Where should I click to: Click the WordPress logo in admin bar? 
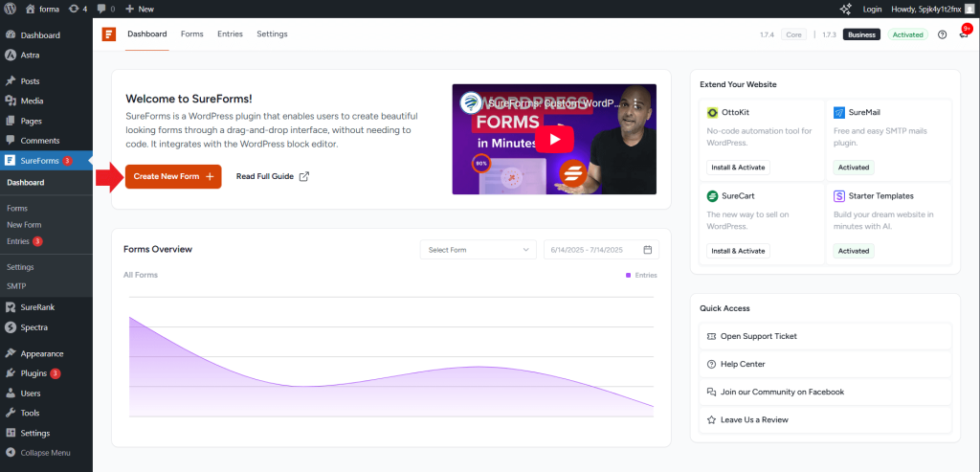(x=10, y=9)
